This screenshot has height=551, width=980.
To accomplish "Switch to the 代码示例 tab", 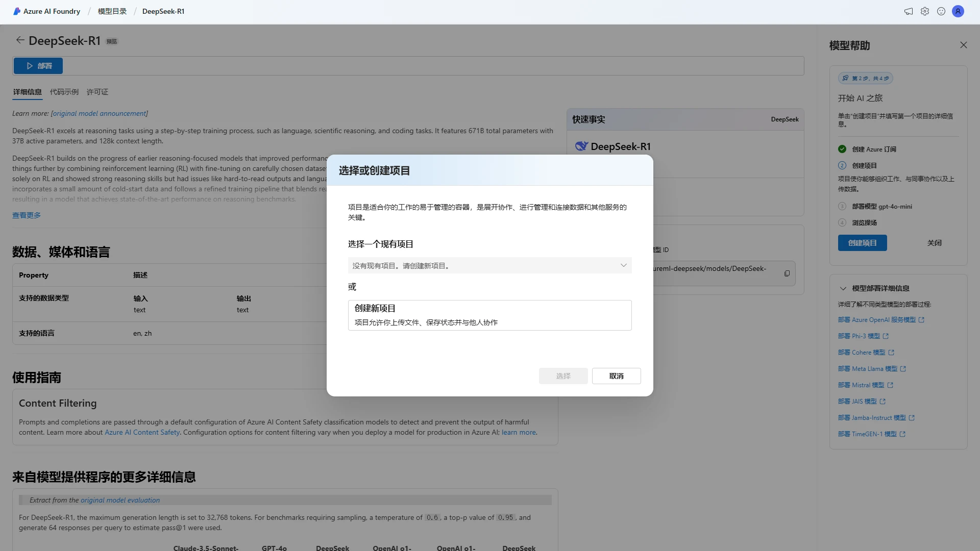I will click(x=64, y=92).
